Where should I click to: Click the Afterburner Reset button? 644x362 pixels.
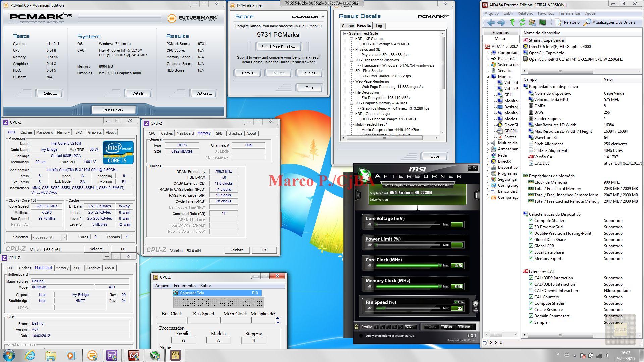point(447,327)
